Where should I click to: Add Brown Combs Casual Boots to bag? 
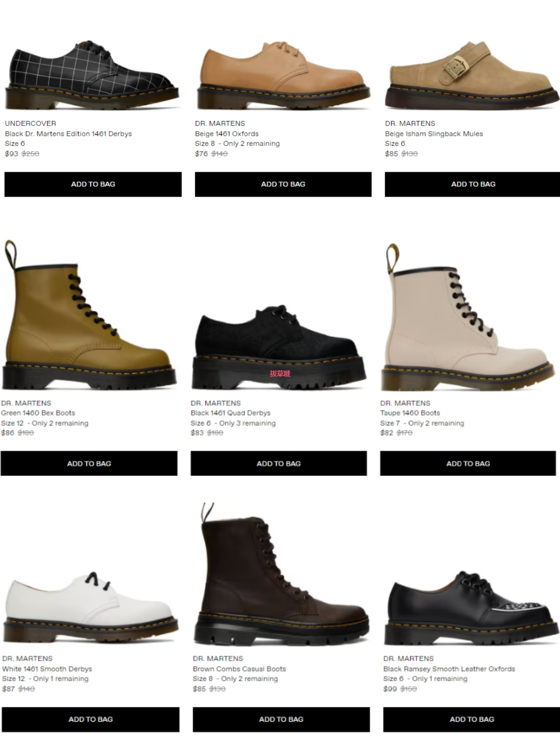[281, 719]
